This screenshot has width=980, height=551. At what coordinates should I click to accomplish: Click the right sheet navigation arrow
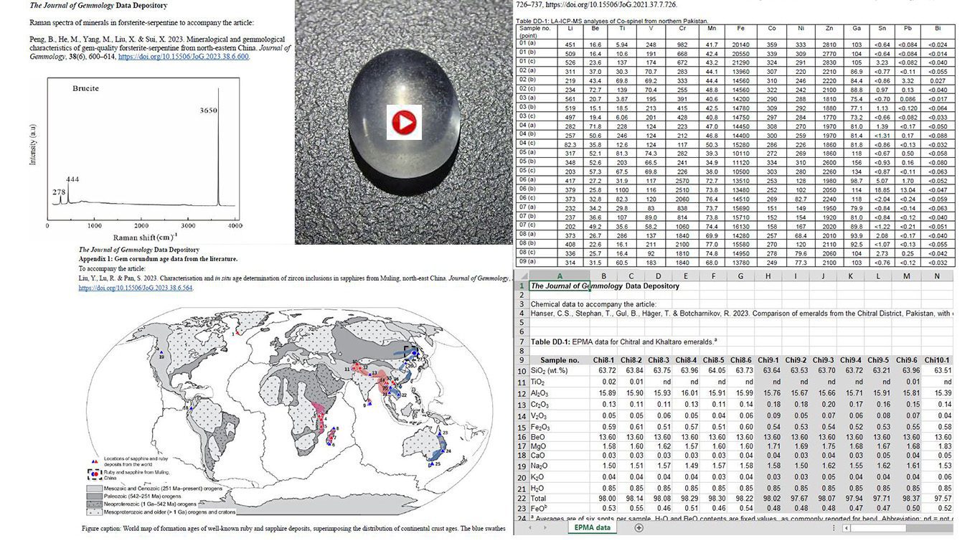point(546,527)
